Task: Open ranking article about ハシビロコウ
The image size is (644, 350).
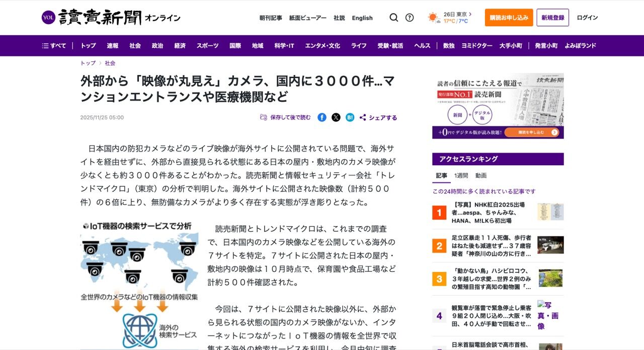Action: (492, 278)
